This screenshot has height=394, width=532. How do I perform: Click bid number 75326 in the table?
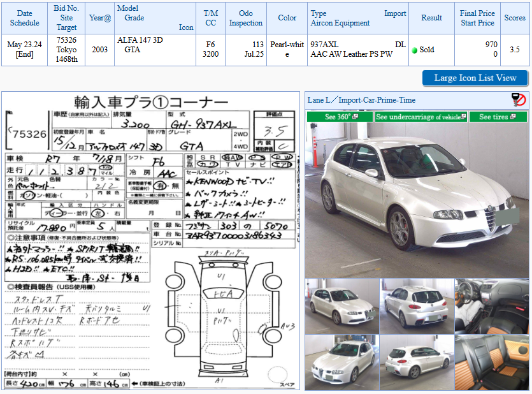(x=66, y=40)
